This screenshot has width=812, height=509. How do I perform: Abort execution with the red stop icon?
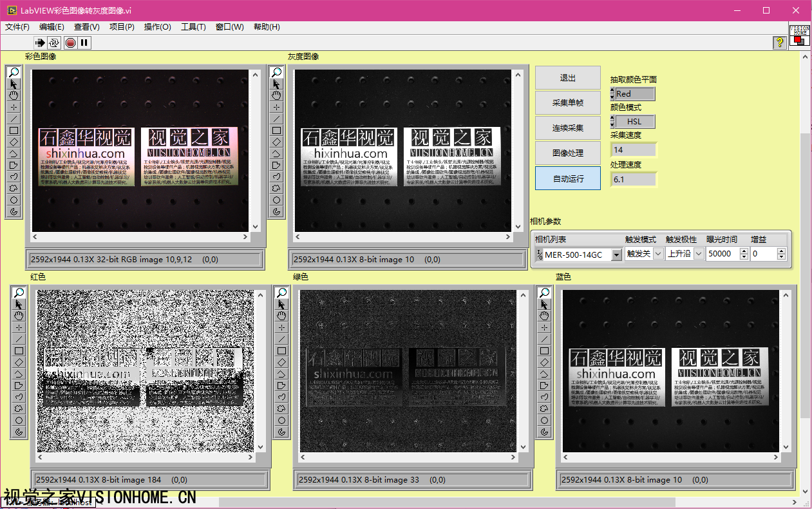(70, 43)
